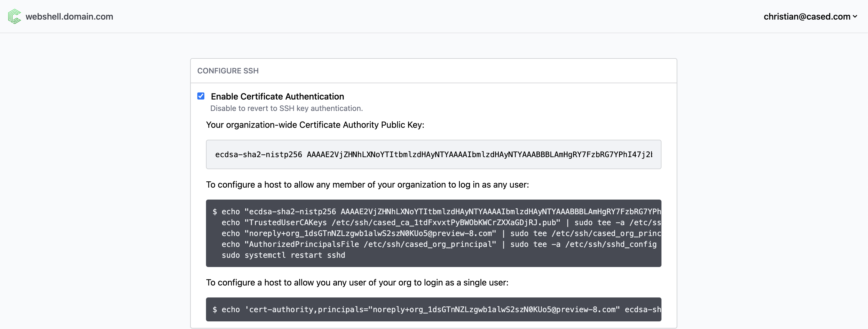The height and width of the screenshot is (329, 868).
Task: Click the TrustedUserCAKeys command line
Action: [438, 222]
